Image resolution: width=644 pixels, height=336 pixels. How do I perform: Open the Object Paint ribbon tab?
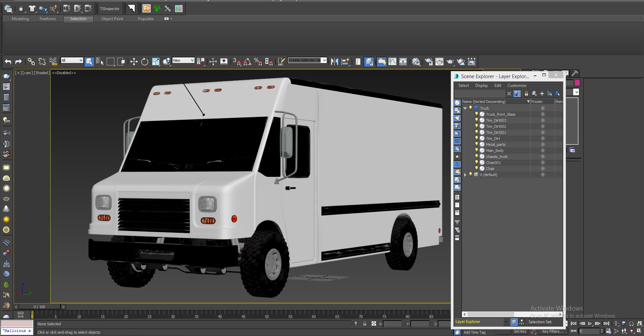(112, 19)
